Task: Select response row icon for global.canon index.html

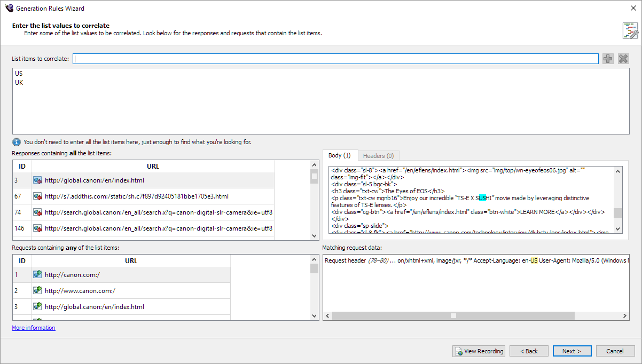Action: point(37,180)
